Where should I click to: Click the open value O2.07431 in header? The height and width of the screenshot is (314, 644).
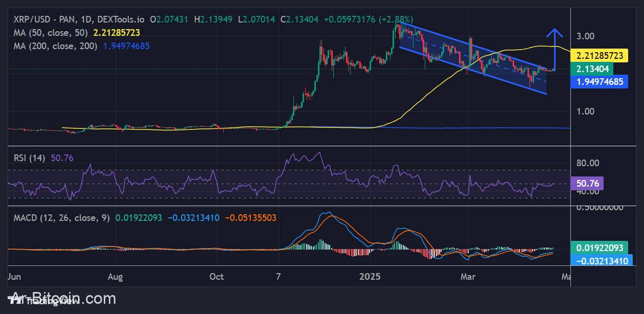click(169, 19)
